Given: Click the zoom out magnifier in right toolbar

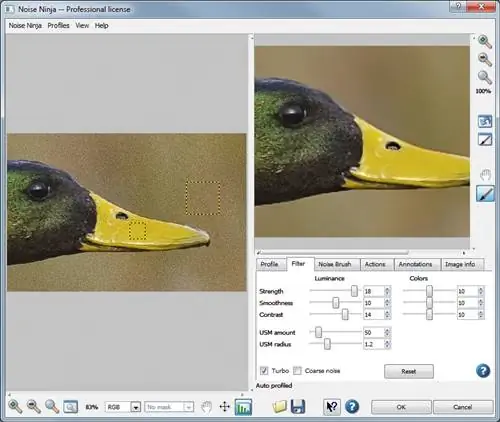Looking at the screenshot, I should (x=485, y=60).
